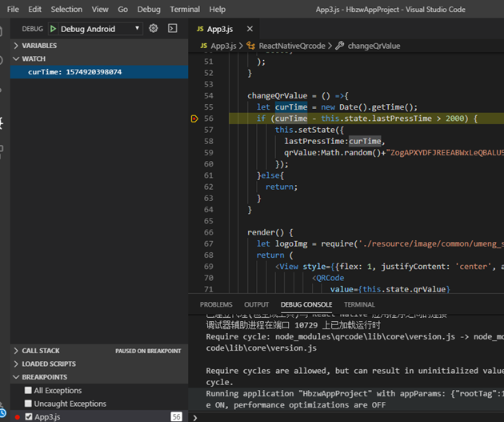Screen dimensions: 504x422
Task: Click changeQrValue in the breadcrumb
Action: [x=374, y=46]
